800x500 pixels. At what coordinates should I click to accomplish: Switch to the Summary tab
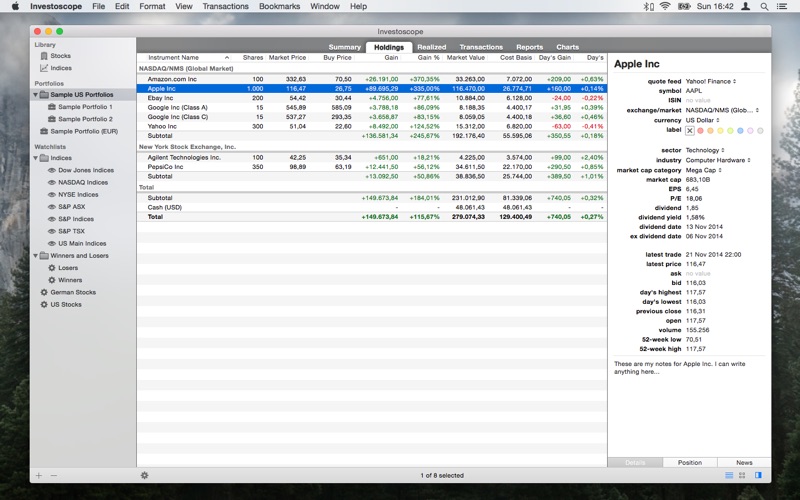click(x=344, y=47)
